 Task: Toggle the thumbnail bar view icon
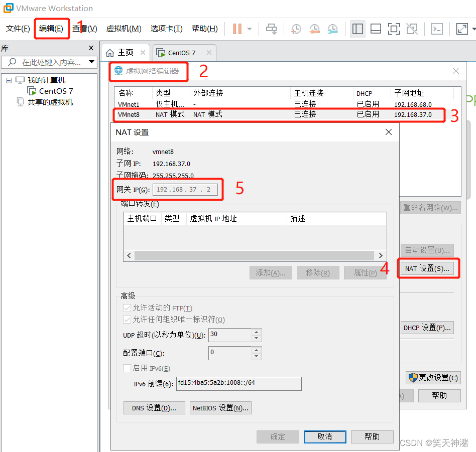(376, 29)
